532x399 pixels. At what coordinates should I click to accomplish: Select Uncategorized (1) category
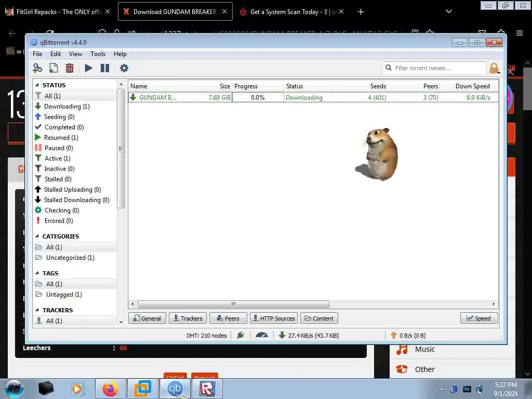(75, 258)
